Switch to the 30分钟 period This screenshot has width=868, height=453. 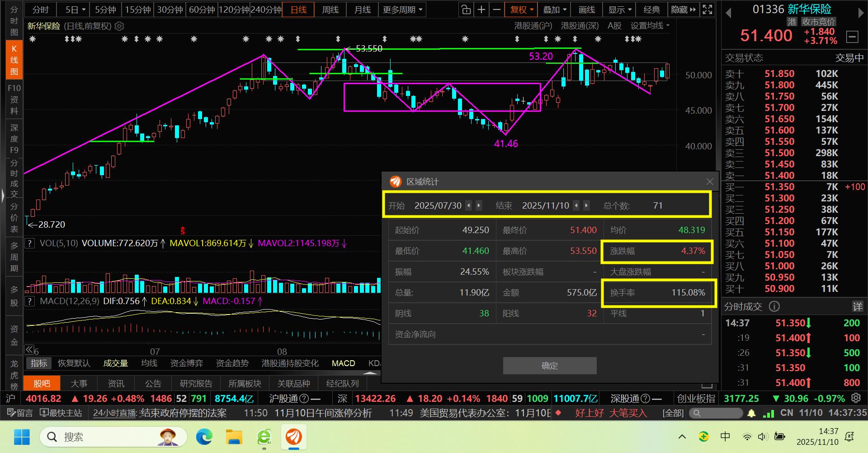[170, 10]
